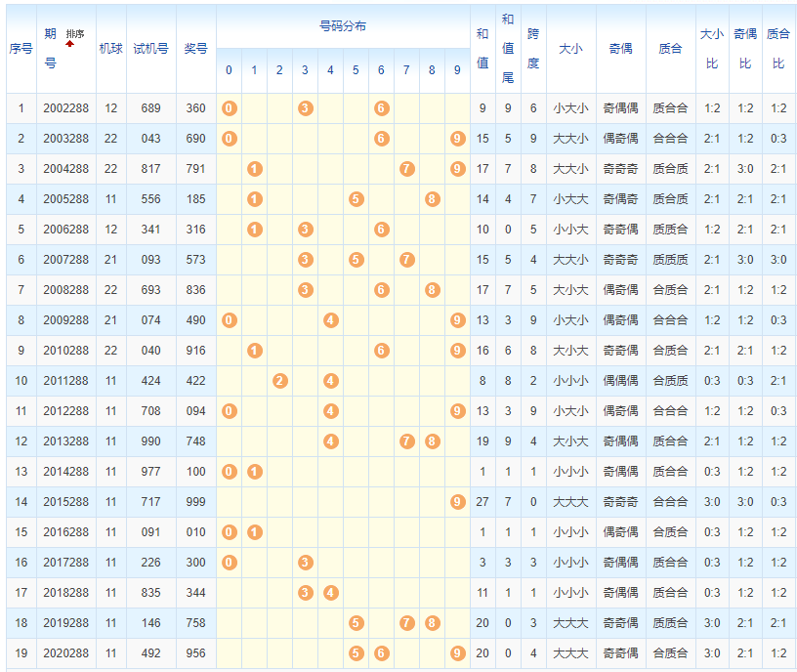Click the 大小比 column header

tap(712, 49)
